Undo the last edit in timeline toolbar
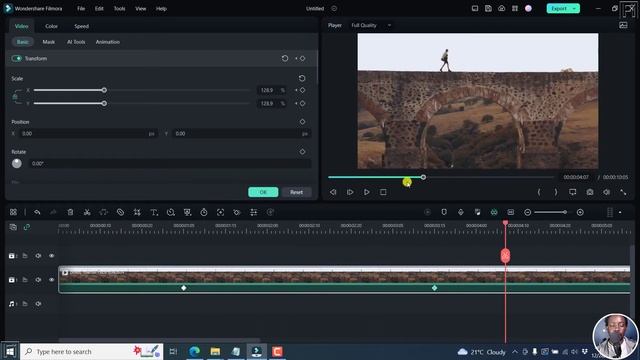Image resolution: width=640 pixels, height=360 pixels. pos(37,212)
